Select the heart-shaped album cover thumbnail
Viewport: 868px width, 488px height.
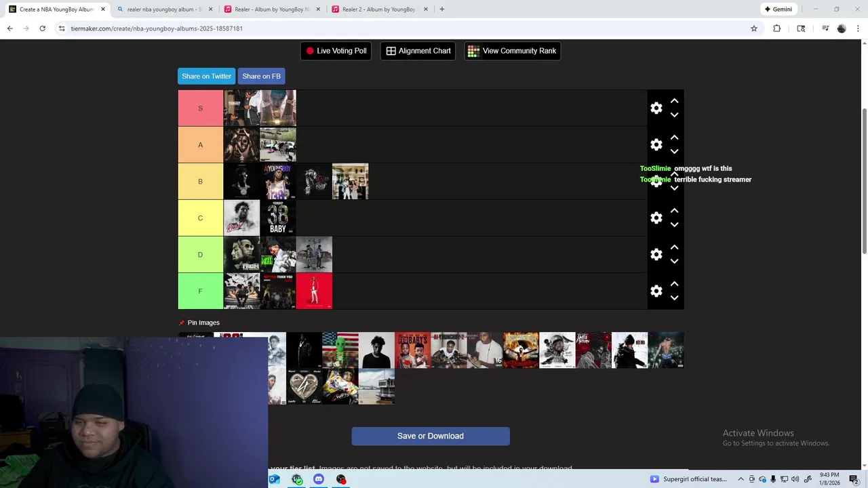pyautogui.click(x=304, y=386)
